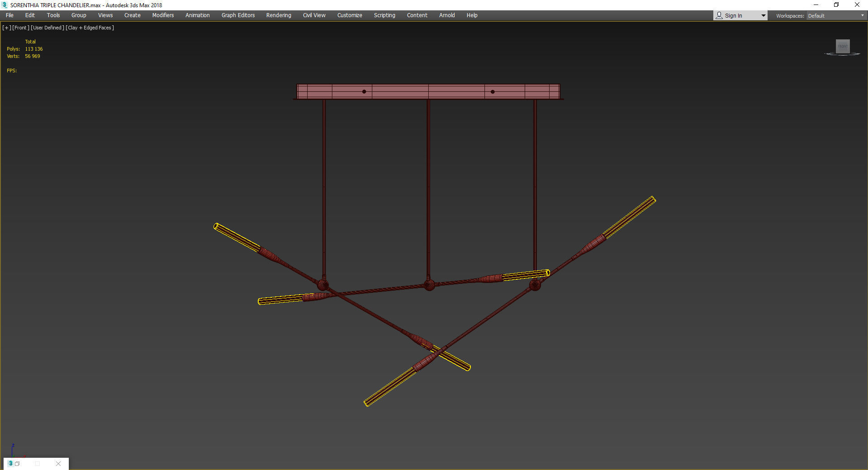Open the Views menu
The image size is (868, 470).
[105, 15]
